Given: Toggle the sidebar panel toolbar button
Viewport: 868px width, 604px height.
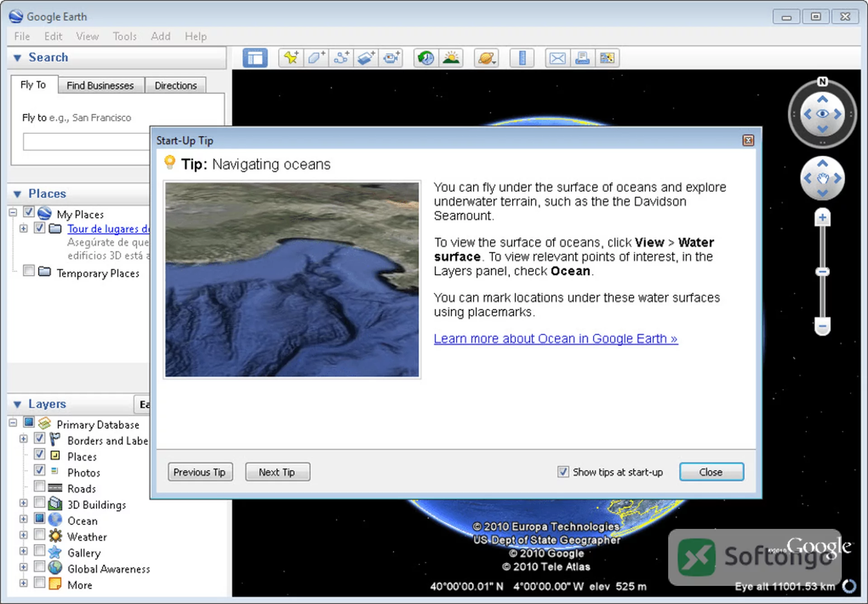Looking at the screenshot, I should point(255,58).
